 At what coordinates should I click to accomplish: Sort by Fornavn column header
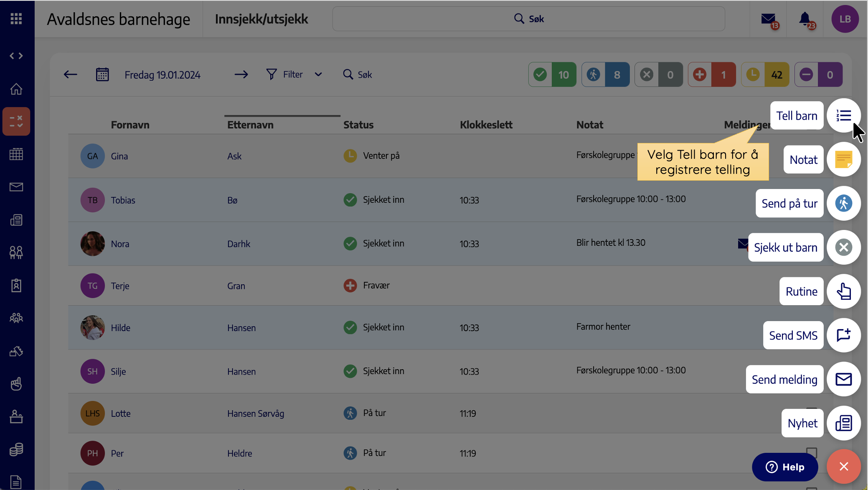pyautogui.click(x=130, y=125)
